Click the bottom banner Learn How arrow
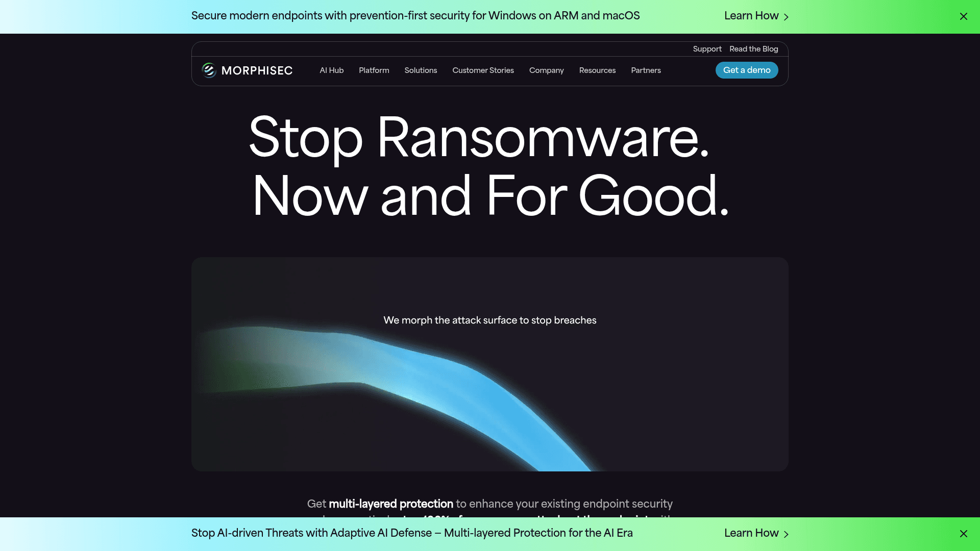980x551 pixels. coord(786,534)
